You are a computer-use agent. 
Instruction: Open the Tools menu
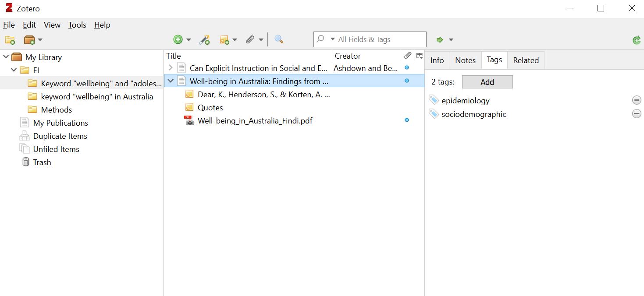click(77, 25)
